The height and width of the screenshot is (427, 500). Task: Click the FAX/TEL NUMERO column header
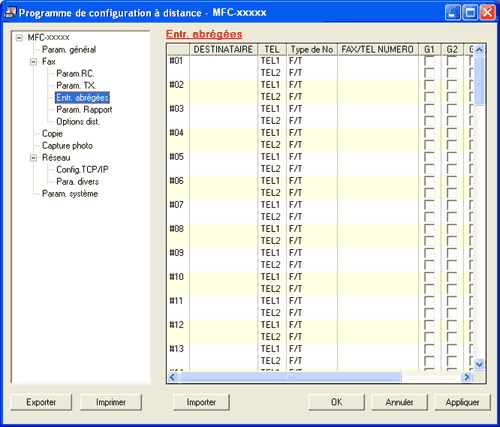click(378, 50)
